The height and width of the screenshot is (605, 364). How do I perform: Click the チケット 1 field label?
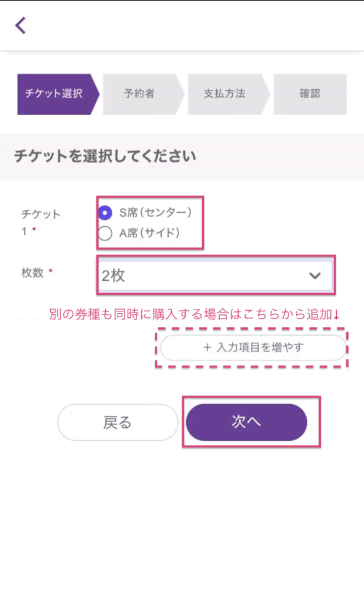[40, 222]
